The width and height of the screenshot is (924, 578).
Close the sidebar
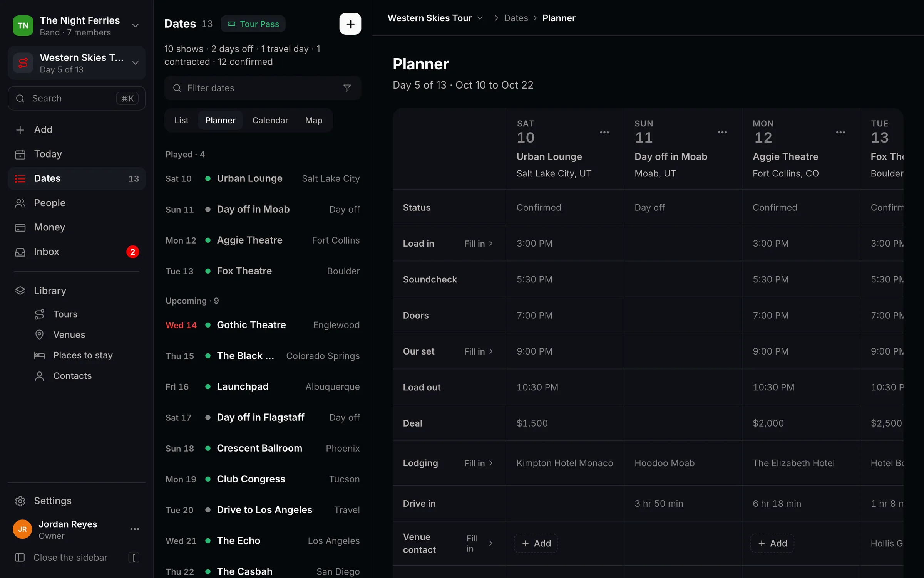coord(77,558)
